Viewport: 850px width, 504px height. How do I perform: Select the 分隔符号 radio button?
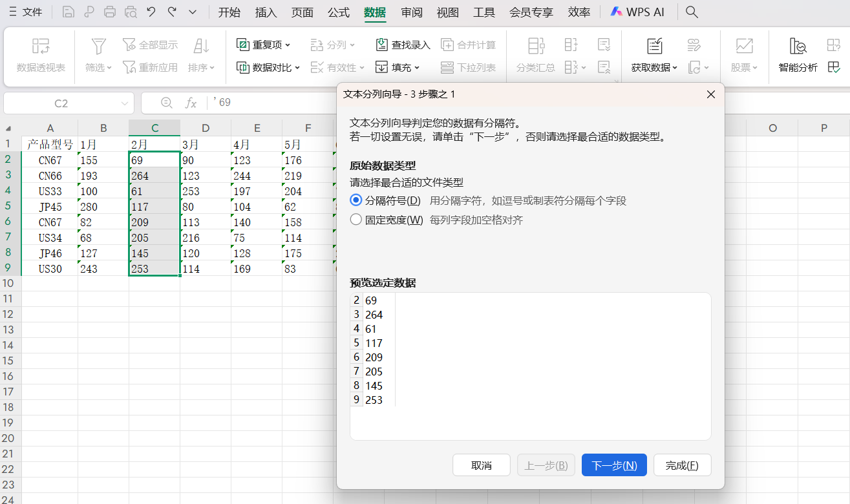pos(356,201)
